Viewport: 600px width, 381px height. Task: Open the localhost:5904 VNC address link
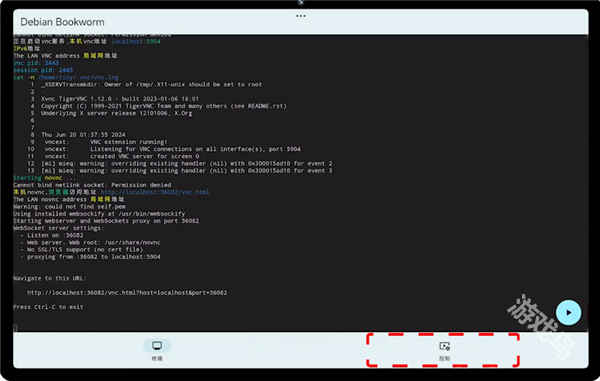pos(136,41)
